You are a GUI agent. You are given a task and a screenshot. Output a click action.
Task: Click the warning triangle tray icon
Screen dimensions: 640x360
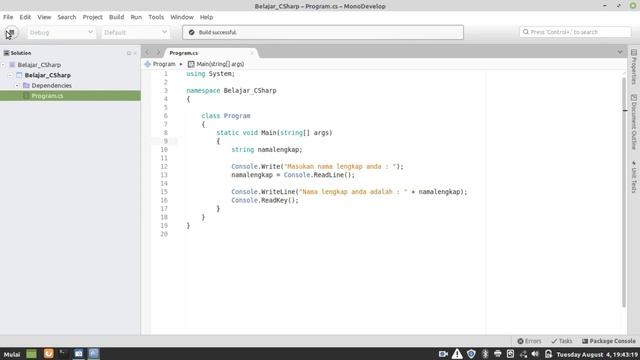click(457, 354)
